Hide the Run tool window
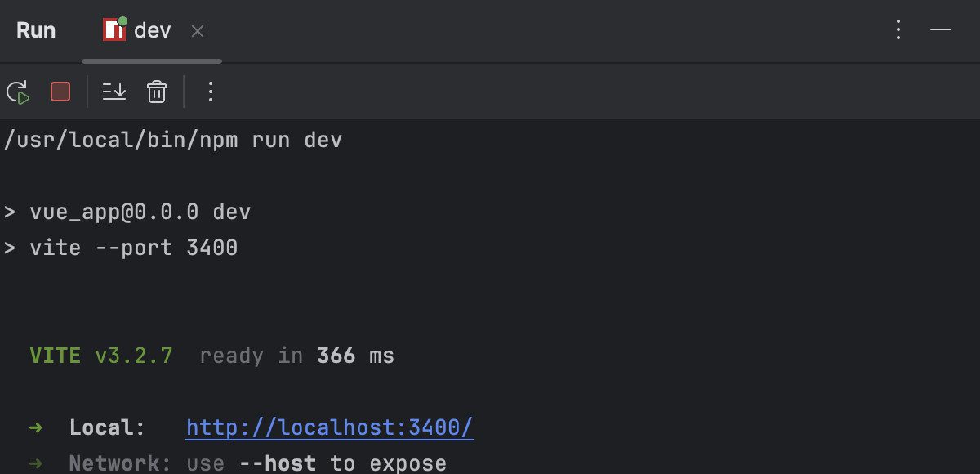 941,29
